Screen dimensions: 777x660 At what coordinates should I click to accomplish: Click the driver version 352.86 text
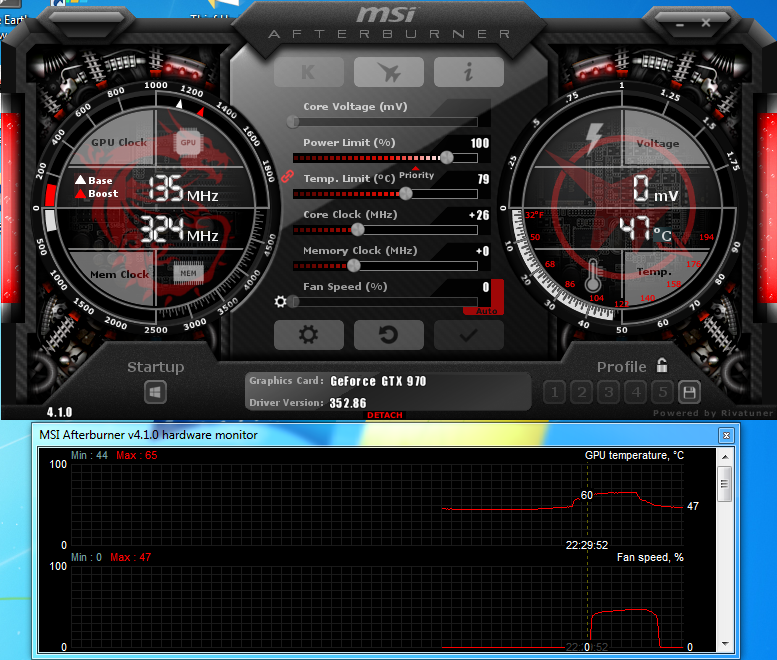348,403
